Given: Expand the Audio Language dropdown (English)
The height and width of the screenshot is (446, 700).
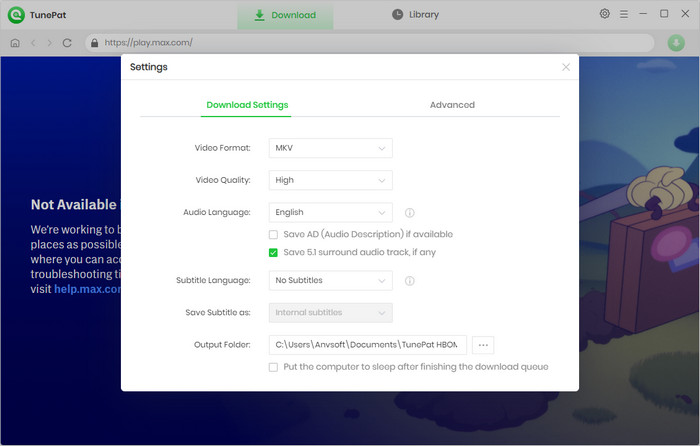Looking at the screenshot, I should coord(330,213).
